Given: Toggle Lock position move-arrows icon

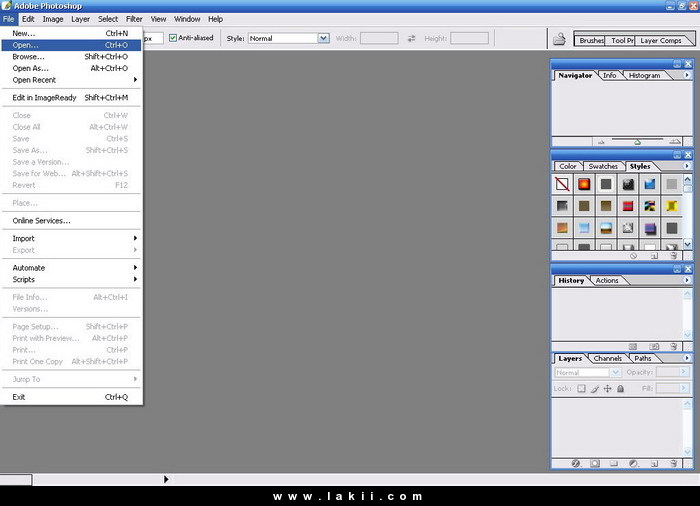Looking at the screenshot, I should [608, 389].
